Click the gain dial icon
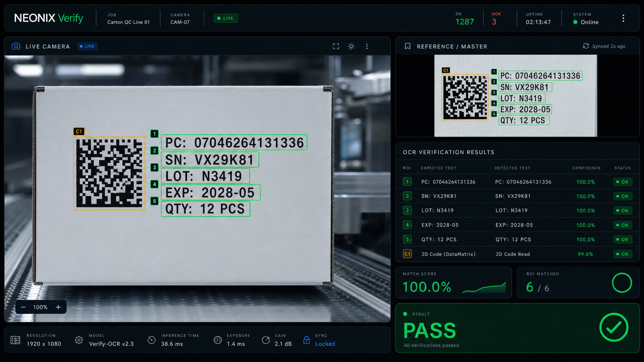The width and height of the screenshot is (644, 362). 266,340
